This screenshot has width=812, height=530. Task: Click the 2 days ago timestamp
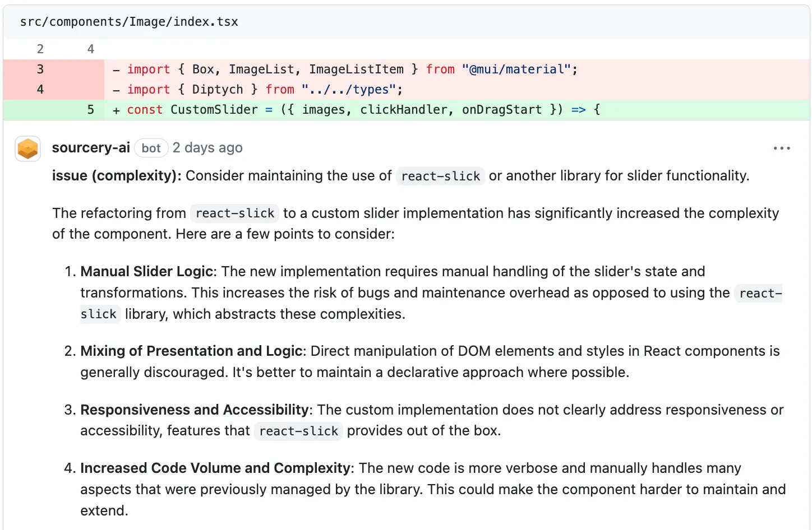coord(207,147)
